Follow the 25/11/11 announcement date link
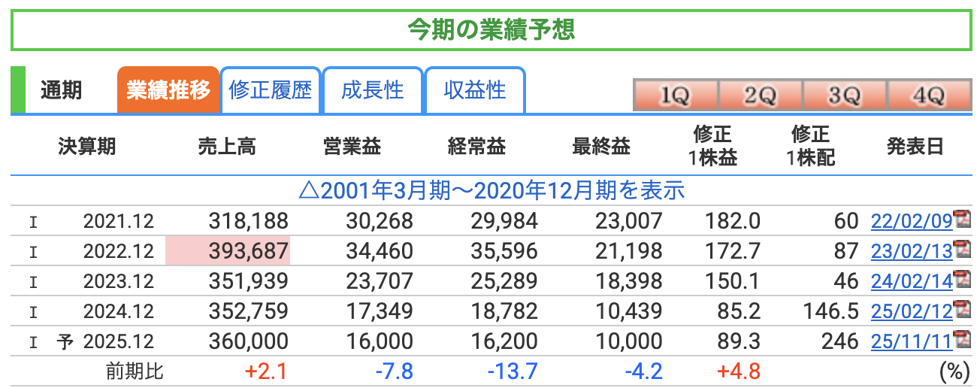 tap(911, 342)
